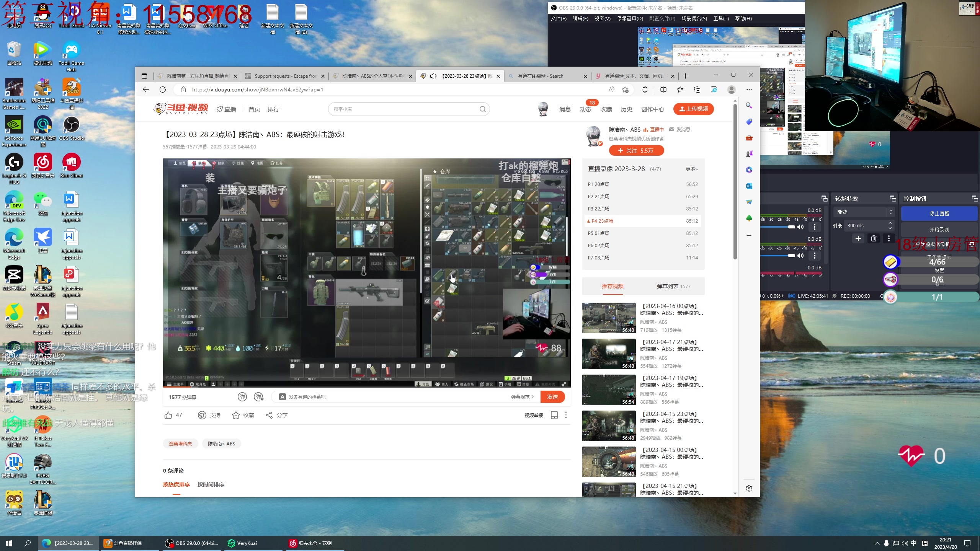Open Edge sidebar Outlook icon
The height and width of the screenshot is (551, 980).
click(749, 186)
